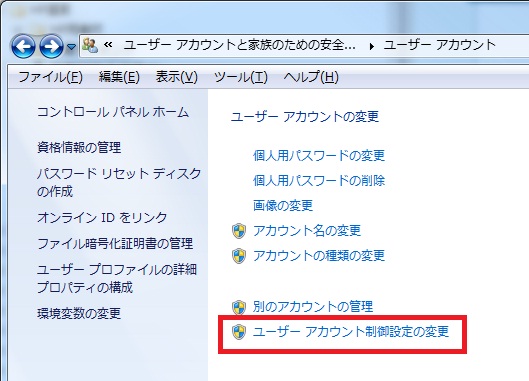The height and width of the screenshot is (381, 529).
Task: Click shield icon beside アカウント名の変更
Action: click(x=239, y=231)
